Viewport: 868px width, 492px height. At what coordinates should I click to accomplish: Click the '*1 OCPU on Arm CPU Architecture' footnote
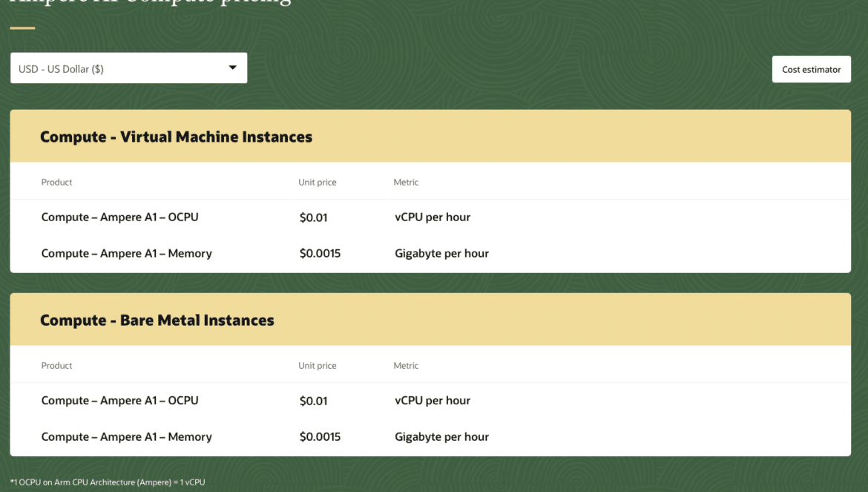[108, 482]
